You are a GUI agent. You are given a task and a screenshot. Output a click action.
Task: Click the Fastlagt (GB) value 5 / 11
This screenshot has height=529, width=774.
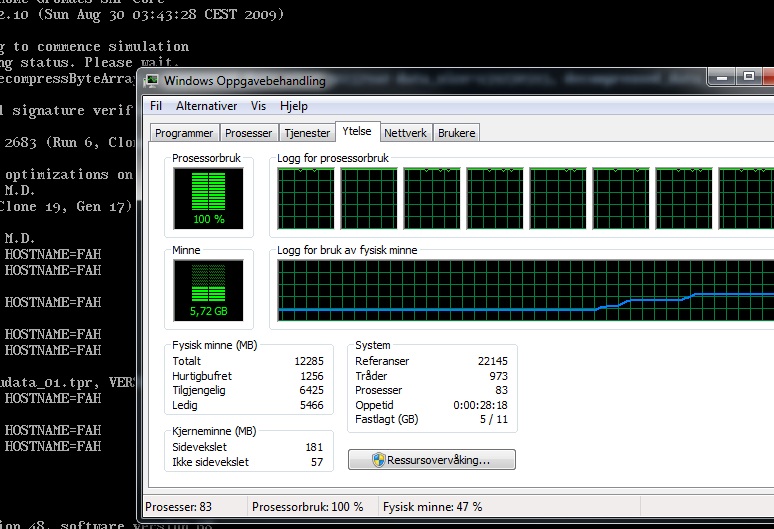[494, 419]
